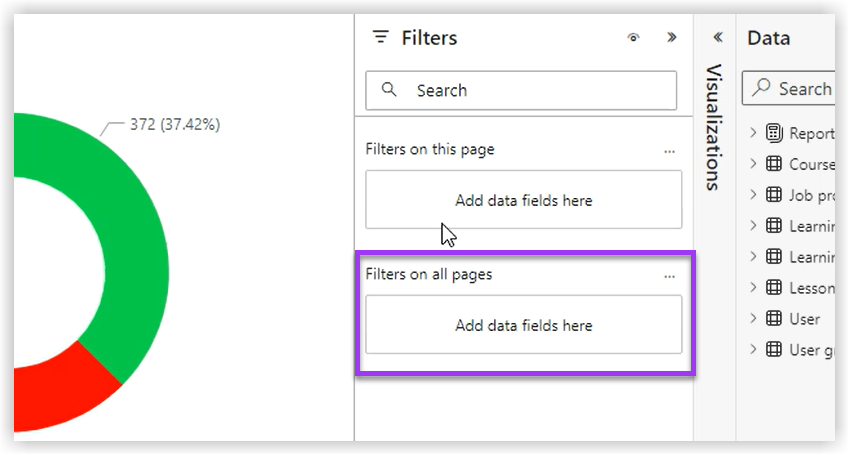Screen dimensions: 849x455
Task: Click the Course table icon in Data
Action: point(773,164)
